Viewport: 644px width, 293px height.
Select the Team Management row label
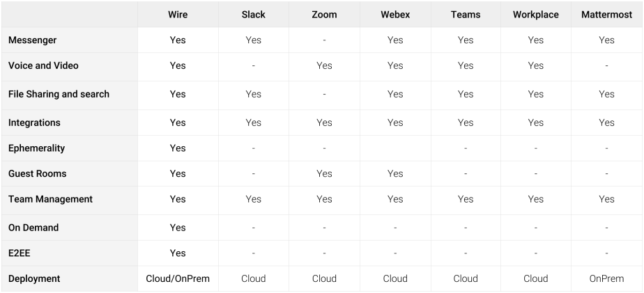50,199
